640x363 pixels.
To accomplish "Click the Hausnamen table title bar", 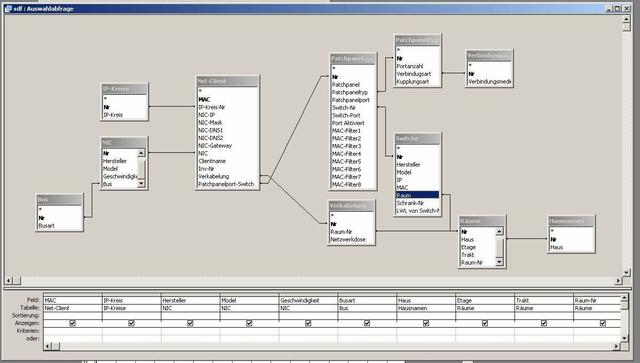I will [571, 221].
